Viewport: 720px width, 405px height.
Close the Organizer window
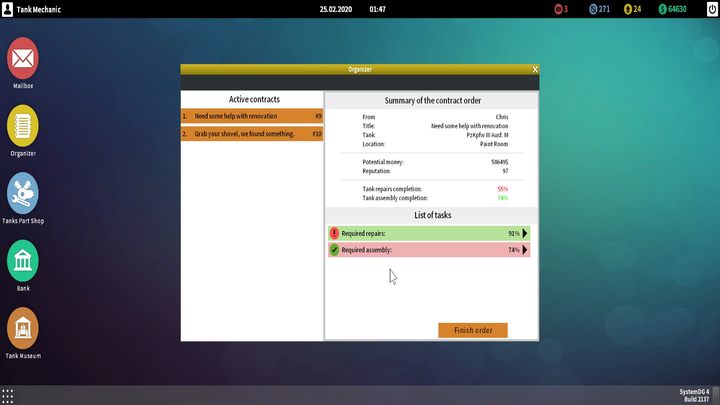(535, 69)
